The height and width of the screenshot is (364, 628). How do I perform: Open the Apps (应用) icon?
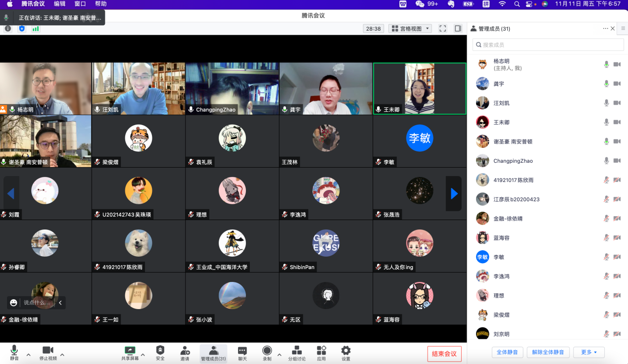click(x=321, y=353)
